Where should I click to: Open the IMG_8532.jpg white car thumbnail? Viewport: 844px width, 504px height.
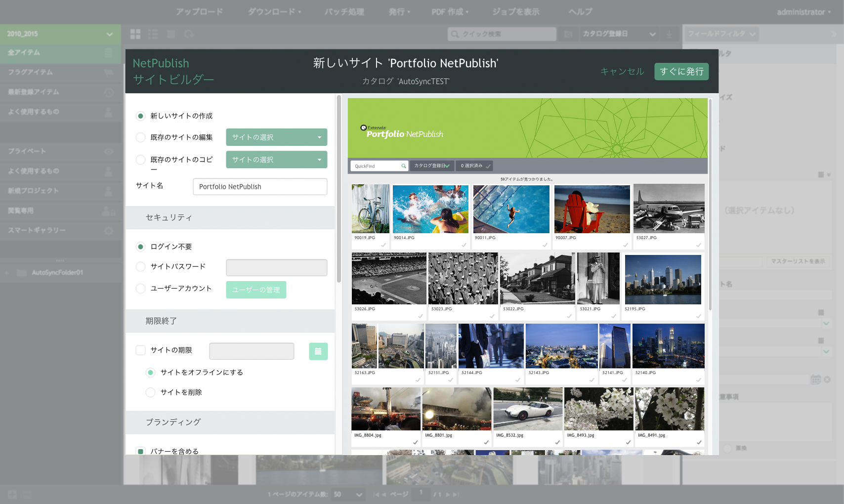click(x=528, y=409)
